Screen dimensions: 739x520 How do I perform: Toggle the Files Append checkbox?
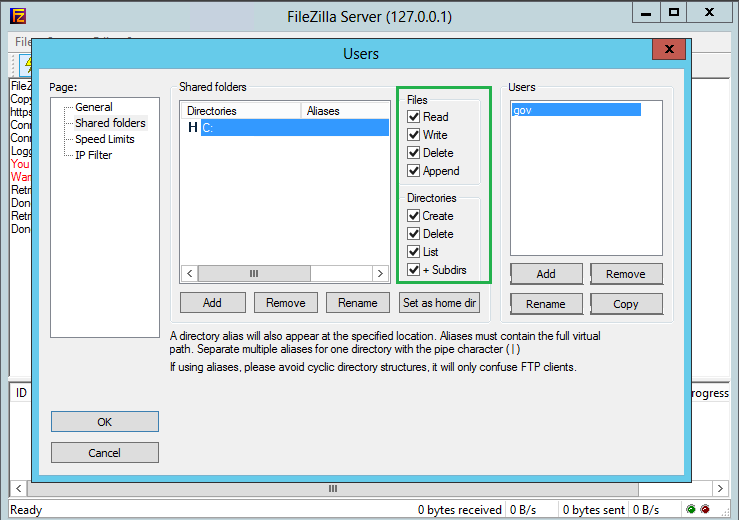(413, 171)
